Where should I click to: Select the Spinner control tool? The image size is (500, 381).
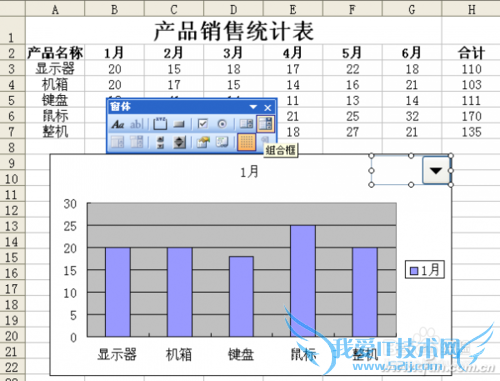point(179,142)
